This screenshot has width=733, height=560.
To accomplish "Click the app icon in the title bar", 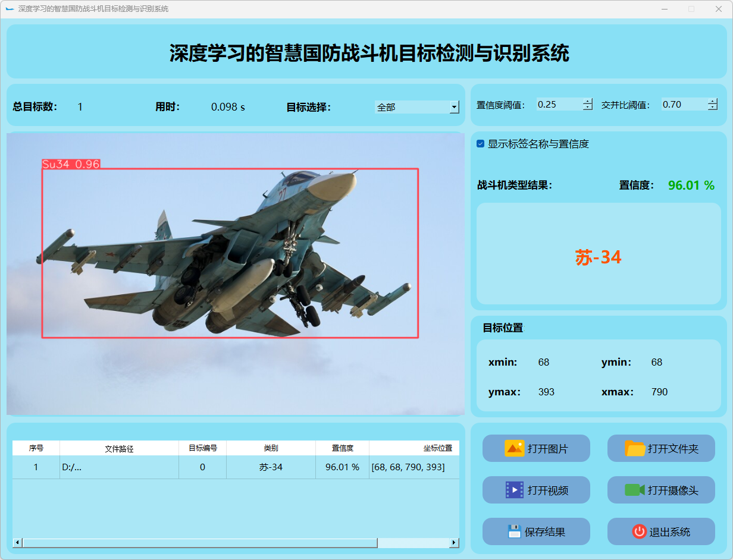I will (x=10, y=9).
